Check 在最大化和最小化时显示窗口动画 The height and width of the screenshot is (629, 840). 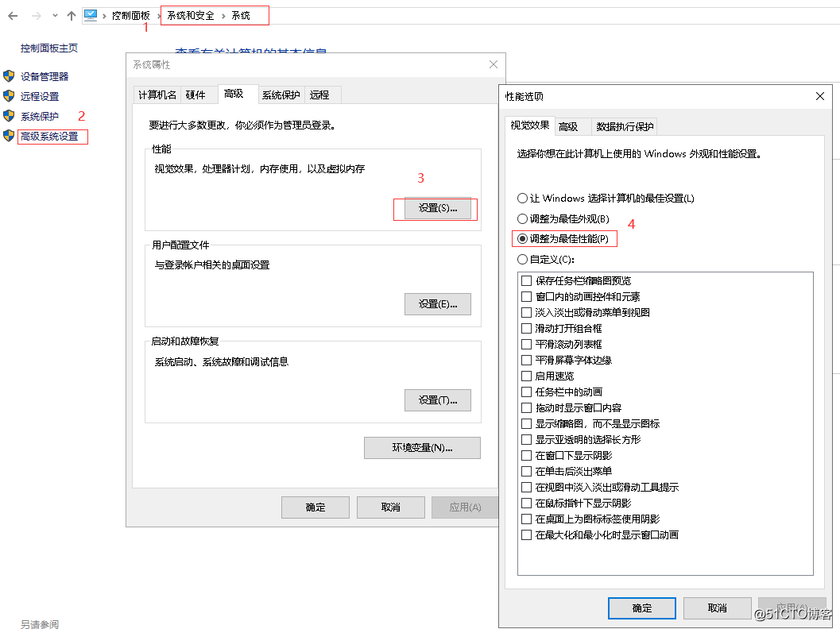coord(527,535)
